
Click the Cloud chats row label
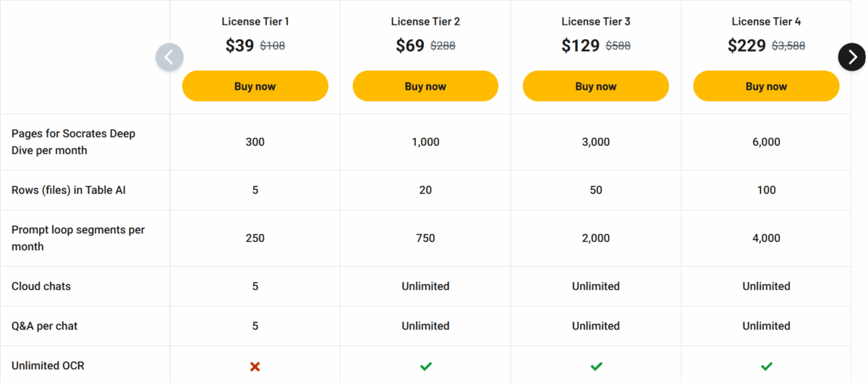[41, 286]
